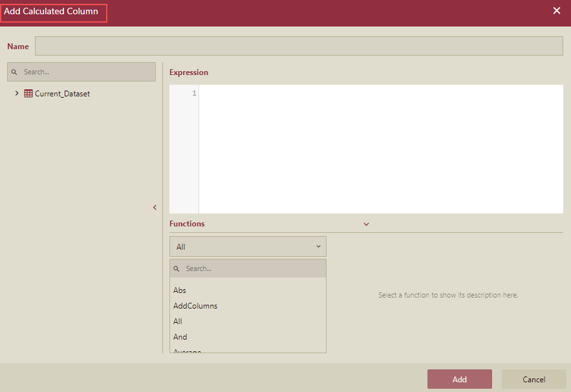
Task: Click the Add button
Action: [459, 379]
